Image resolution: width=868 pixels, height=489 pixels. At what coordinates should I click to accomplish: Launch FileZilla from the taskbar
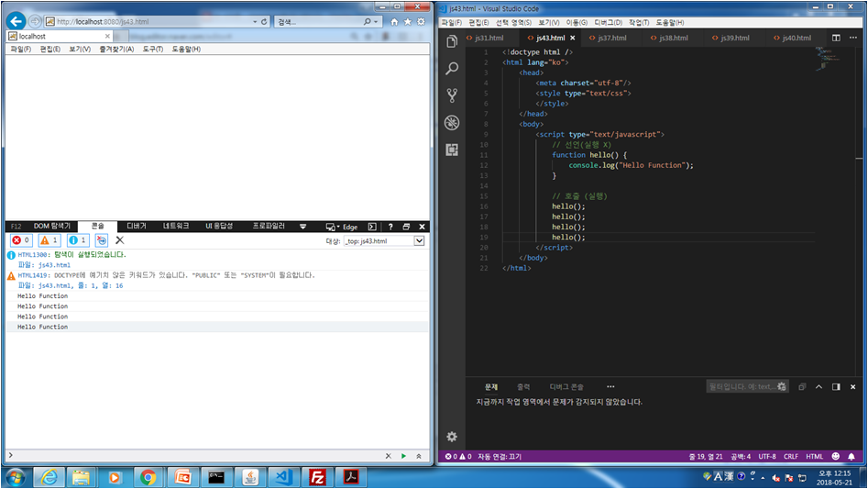(x=317, y=477)
